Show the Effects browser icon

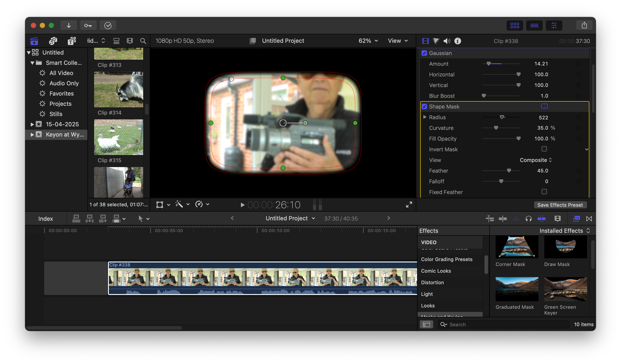[x=576, y=219]
